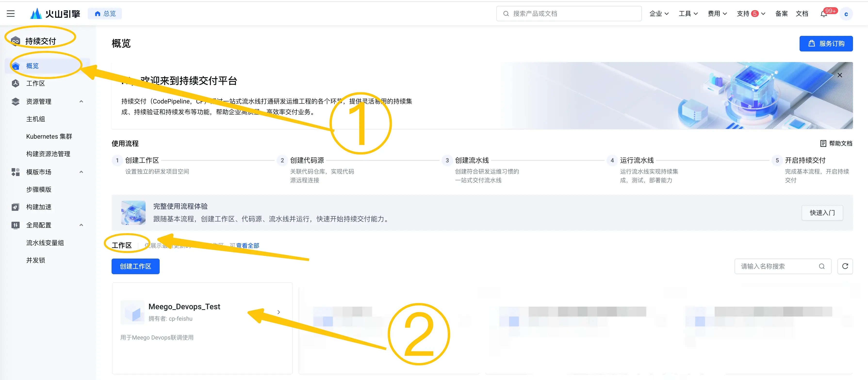Open the 帮助文档 link

(x=836, y=143)
